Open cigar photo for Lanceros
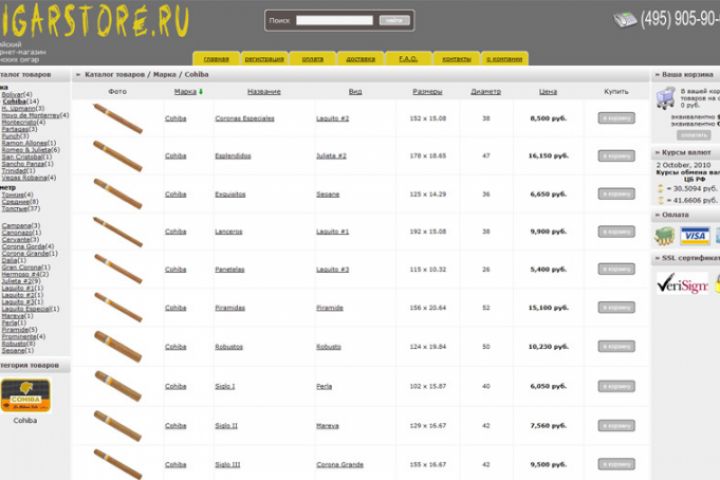 pos(118,232)
